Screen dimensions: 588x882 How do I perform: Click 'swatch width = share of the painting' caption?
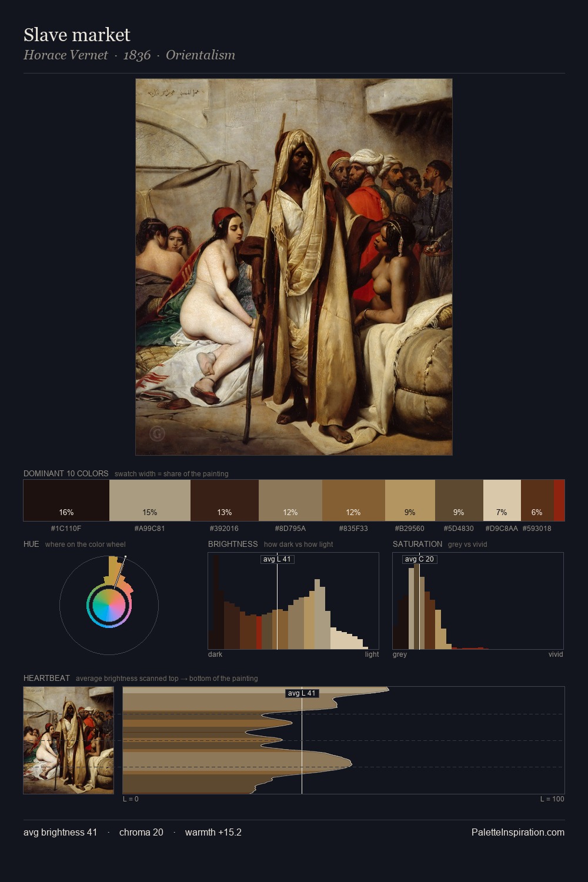tap(172, 473)
